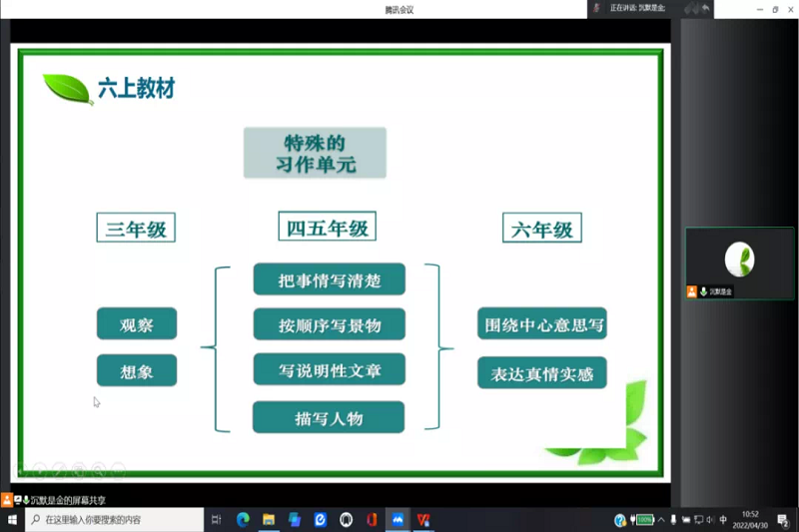
Task: Toggle the Chinese input method indicator
Action: click(x=723, y=520)
